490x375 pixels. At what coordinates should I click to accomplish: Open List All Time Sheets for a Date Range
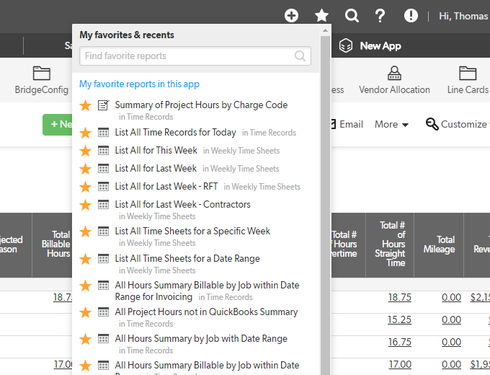(187, 259)
